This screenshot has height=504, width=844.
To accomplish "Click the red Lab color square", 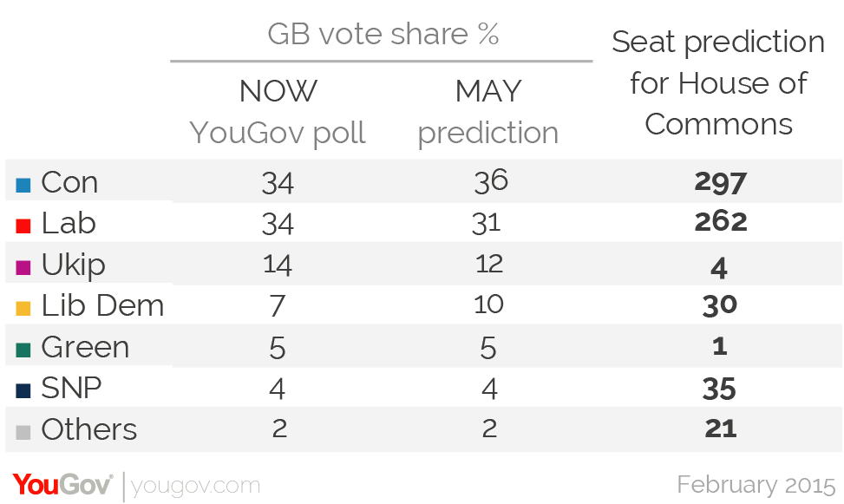I will pos(23,226).
